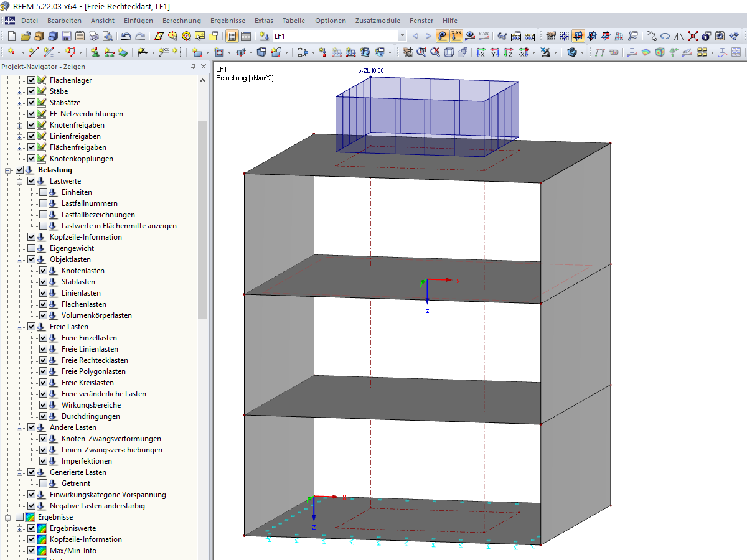Click the mirror tool icon

tap(679, 36)
